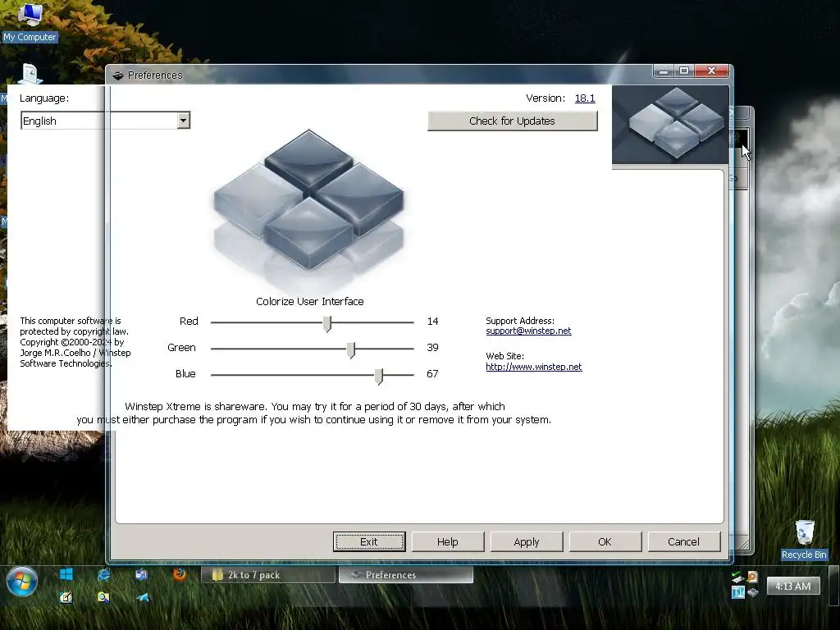The height and width of the screenshot is (630, 840).
Task: Click the Exit button
Action: tap(368, 541)
